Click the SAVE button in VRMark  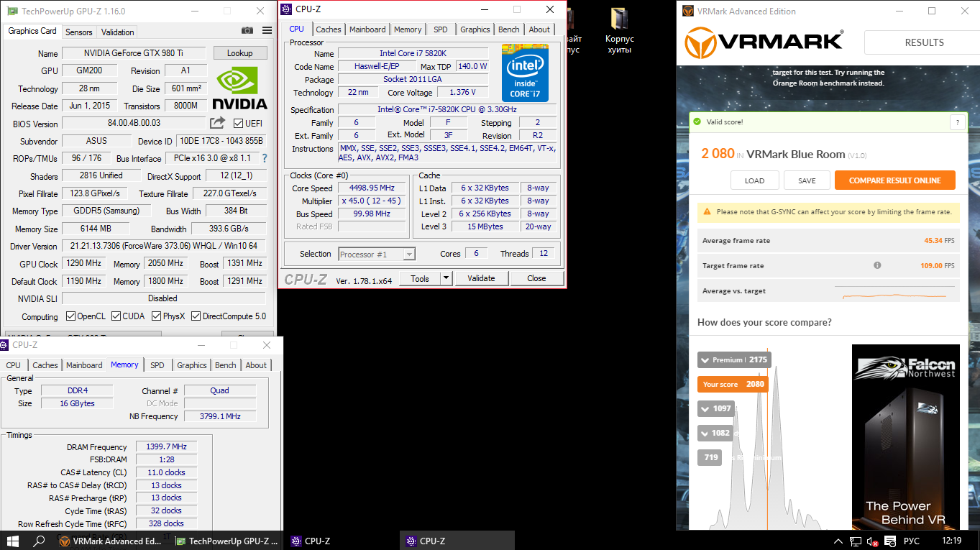click(807, 180)
